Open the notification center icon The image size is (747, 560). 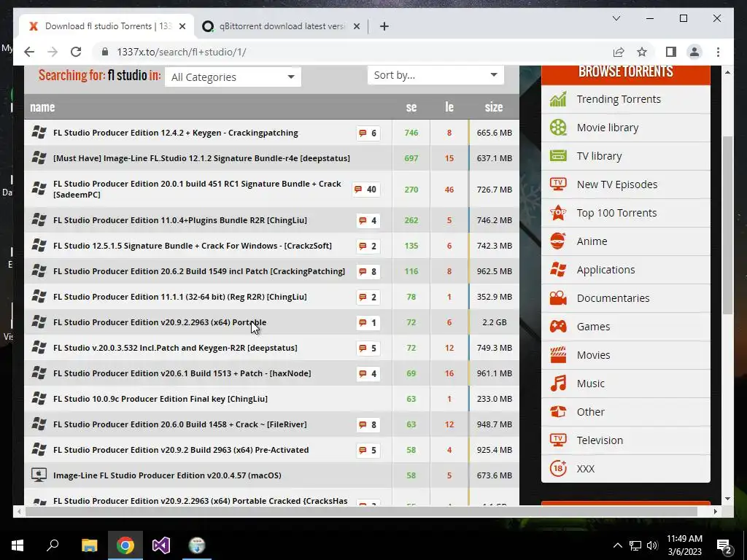click(x=724, y=545)
